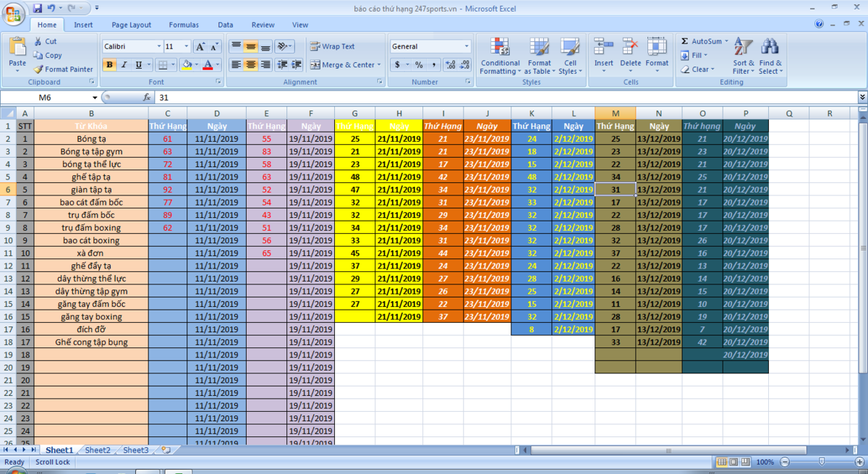Open Insert Function fx dialog
This screenshot has height=474, width=868.
pyautogui.click(x=147, y=97)
